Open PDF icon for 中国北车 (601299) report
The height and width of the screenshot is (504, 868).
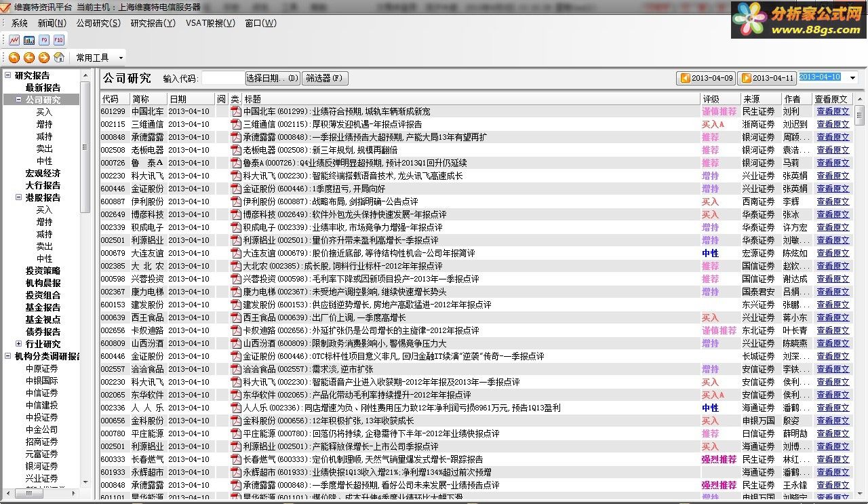click(x=237, y=111)
